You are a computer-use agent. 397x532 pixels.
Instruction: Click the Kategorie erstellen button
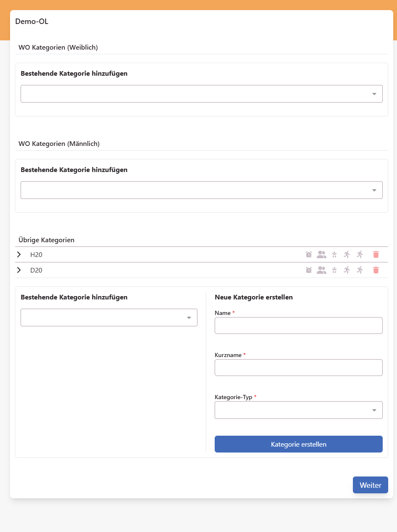(x=299, y=444)
